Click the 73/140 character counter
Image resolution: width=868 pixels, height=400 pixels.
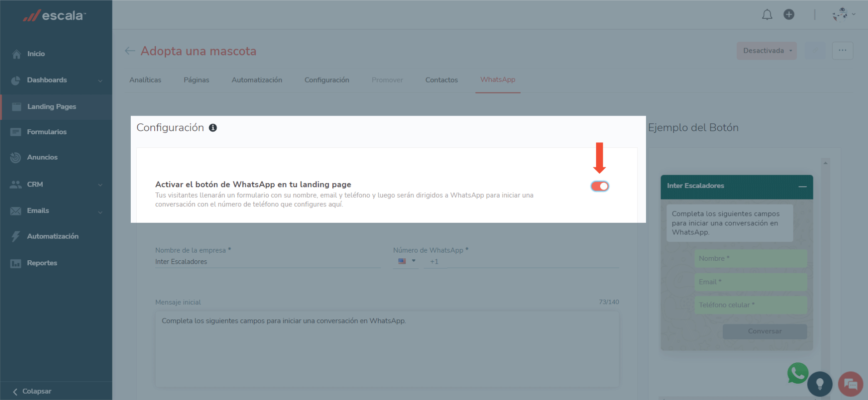(x=609, y=302)
